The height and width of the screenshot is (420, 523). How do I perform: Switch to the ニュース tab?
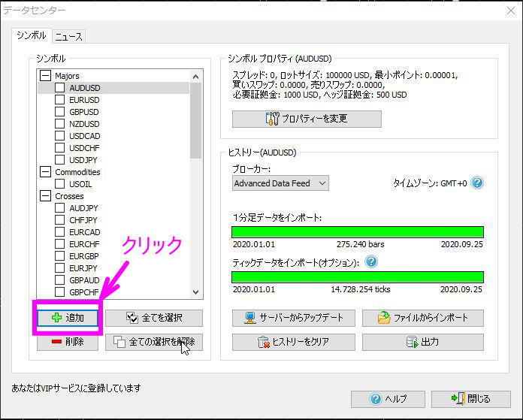[x=68, y=36]
